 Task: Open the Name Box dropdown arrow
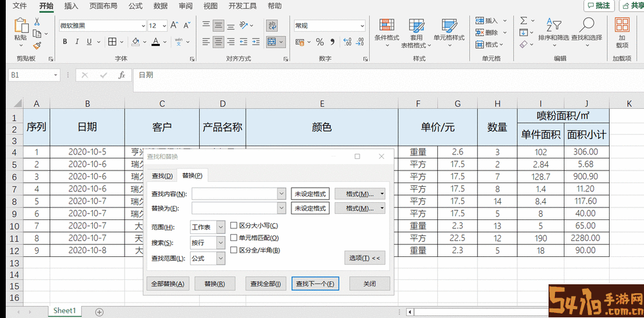56,75
